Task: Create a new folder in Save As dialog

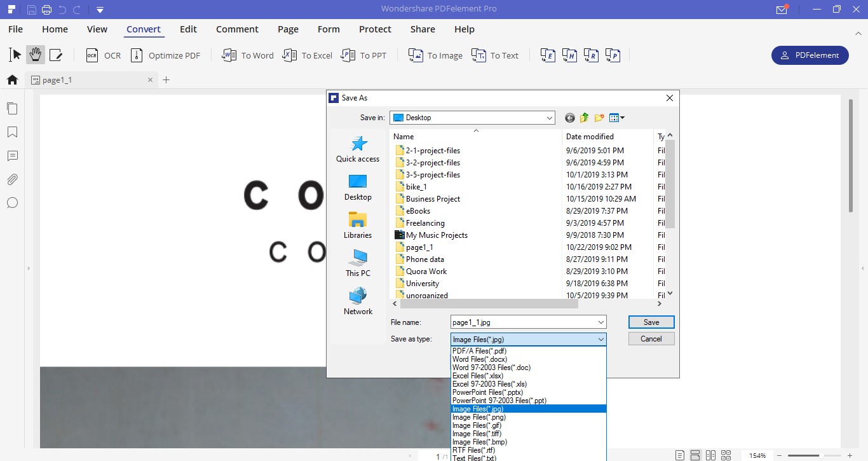Action: [599, 118]
